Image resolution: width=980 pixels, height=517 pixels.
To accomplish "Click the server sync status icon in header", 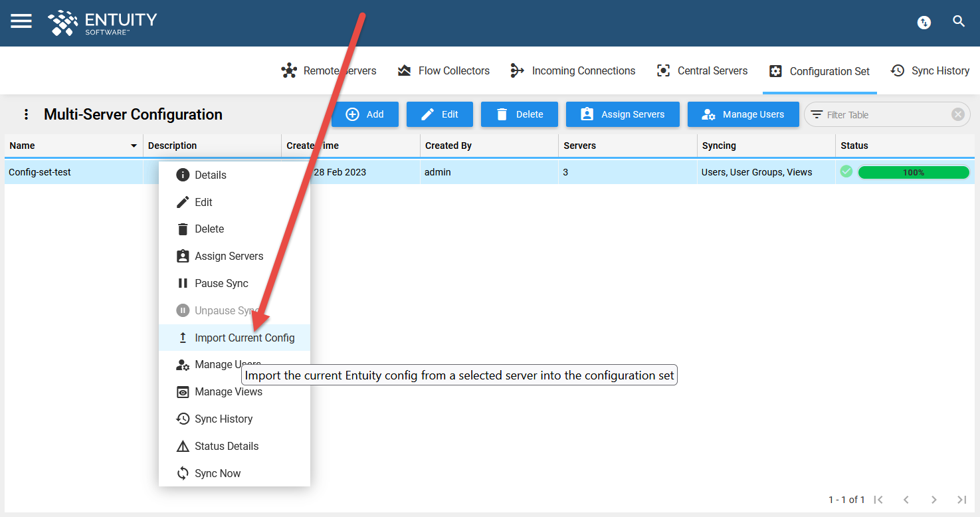I will pos(924,23).
